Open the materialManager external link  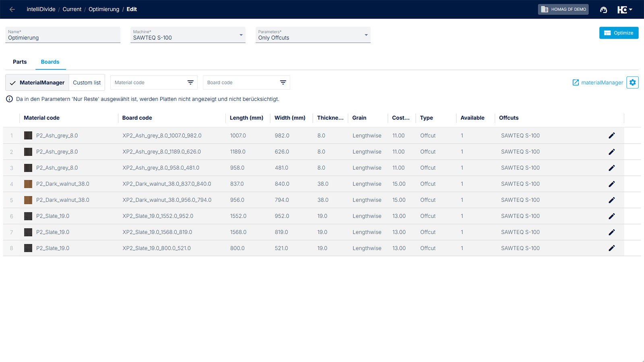point(598,82)
